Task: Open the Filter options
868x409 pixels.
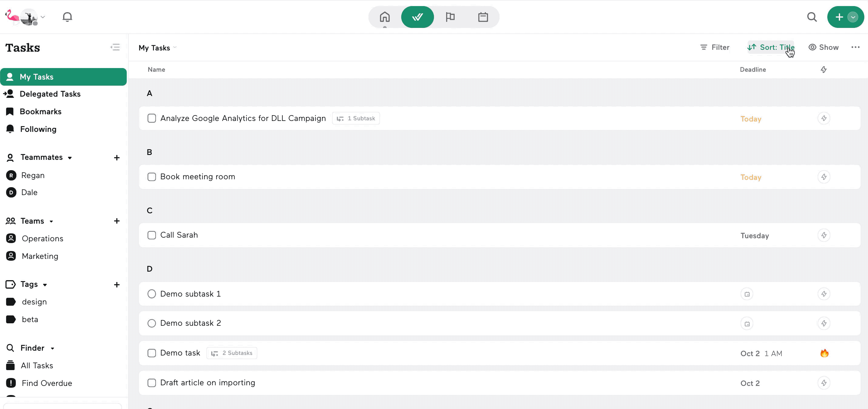Action: pos(715,47)
